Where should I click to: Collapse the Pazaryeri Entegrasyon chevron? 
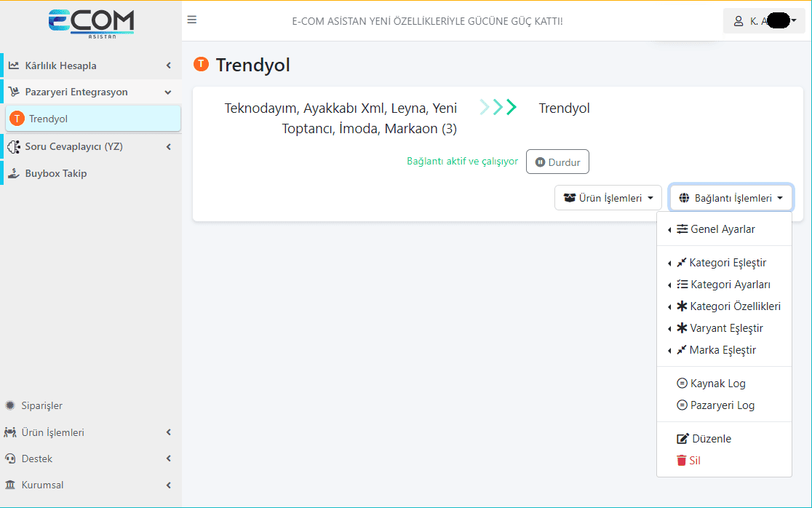[x=168, y=92]
